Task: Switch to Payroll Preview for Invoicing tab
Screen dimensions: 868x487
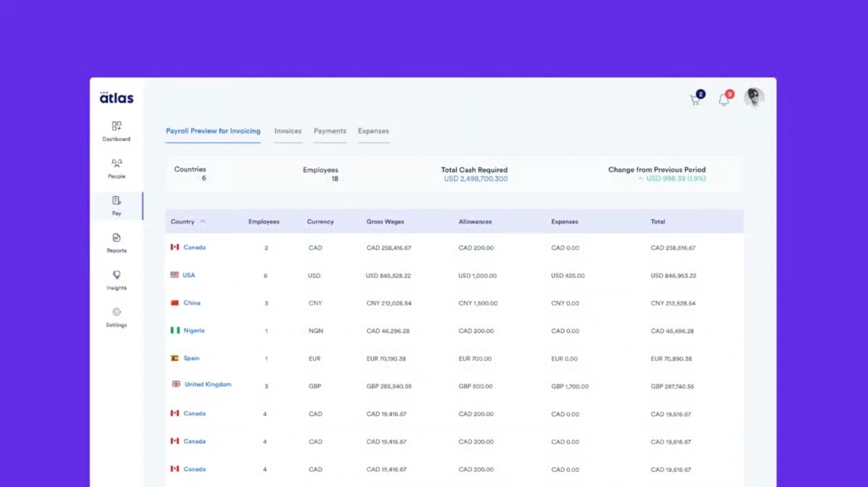Action: [x=213, y=131]
